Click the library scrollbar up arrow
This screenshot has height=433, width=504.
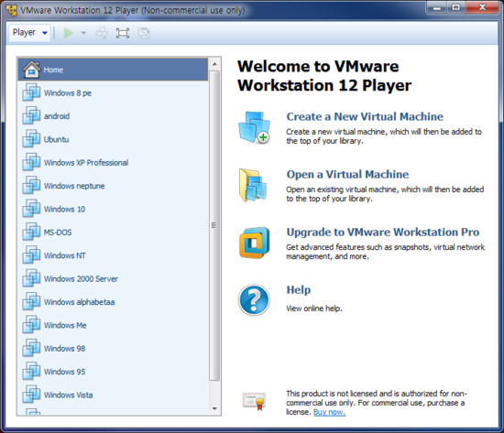(214, 64)
